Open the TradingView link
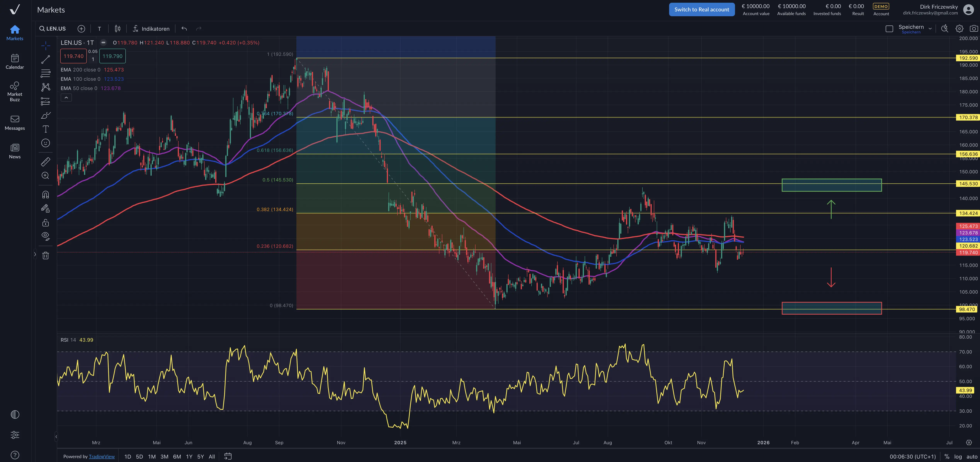980x462 pixels. 102,456
